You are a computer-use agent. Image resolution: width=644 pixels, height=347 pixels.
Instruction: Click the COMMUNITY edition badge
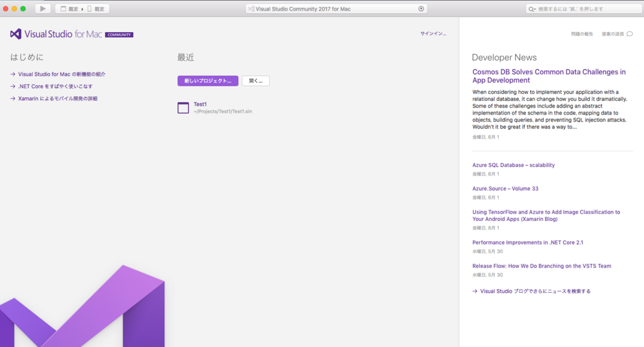[119, 35]
